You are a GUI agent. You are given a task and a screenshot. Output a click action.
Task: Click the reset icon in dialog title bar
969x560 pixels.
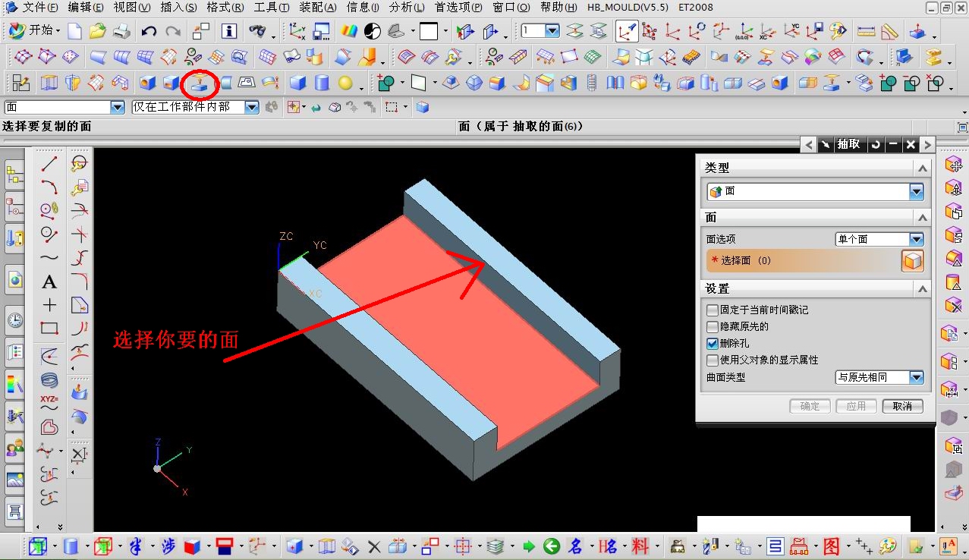click(x=876, y=144)
